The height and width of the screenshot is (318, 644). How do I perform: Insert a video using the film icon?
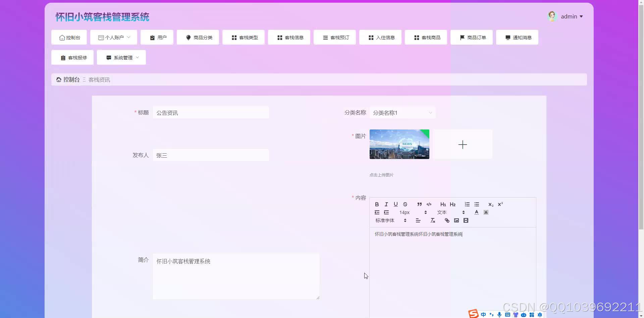[x=466, y=220]
